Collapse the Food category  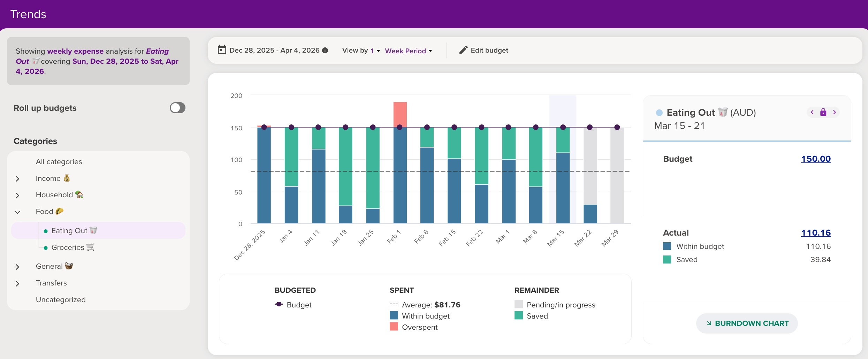[x=17, y=212]
